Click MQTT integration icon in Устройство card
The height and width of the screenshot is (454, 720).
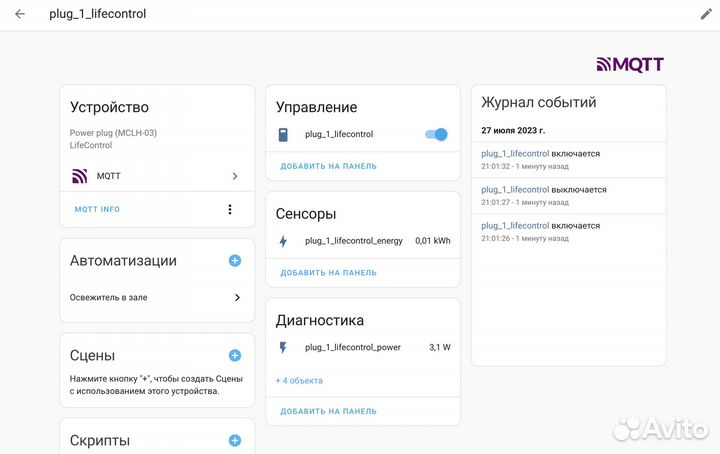(80, 176)
